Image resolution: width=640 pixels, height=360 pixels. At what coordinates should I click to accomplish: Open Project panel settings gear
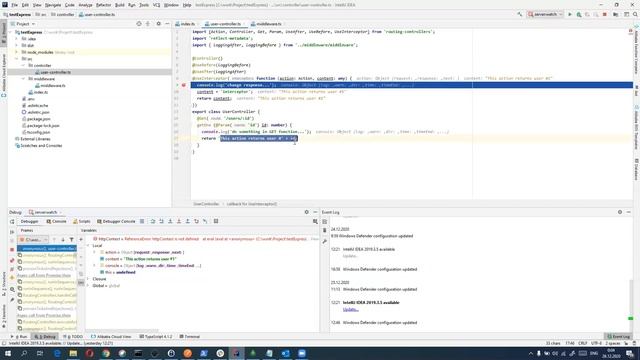pyautogui.click(x=158, y=24)
